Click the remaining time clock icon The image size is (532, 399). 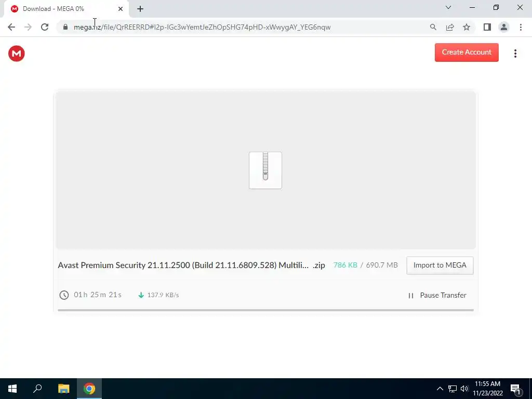tap(64, 295)
